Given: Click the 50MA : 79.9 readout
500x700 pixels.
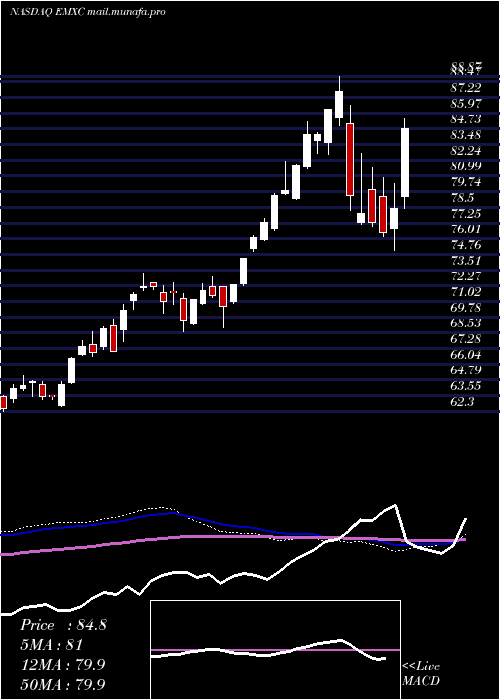Looking at the screenshot, I should pos(63,684).
